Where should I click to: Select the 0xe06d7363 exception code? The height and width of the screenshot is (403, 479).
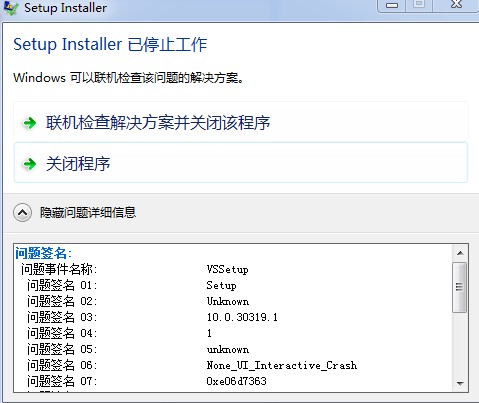click(236, 381)
